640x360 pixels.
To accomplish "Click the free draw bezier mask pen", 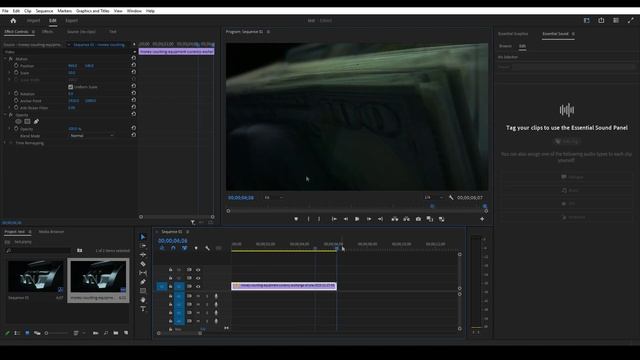I will coord(36,121).
